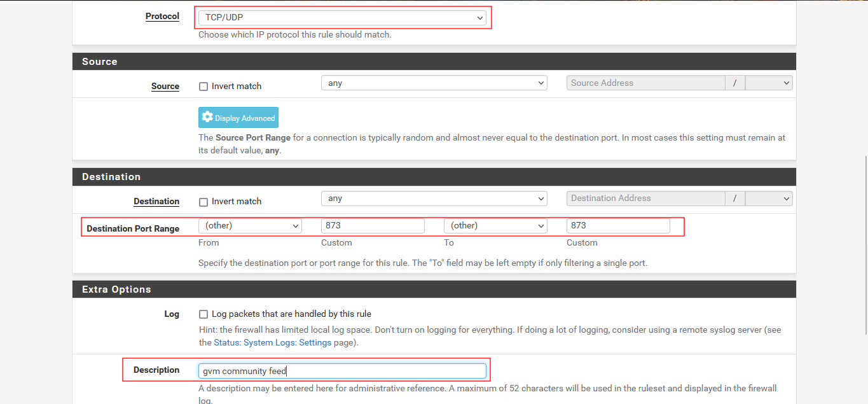Screen dimensions: 868x404
Task: Click gear icon on Display Advanced button
Action: tap(207, 118)
